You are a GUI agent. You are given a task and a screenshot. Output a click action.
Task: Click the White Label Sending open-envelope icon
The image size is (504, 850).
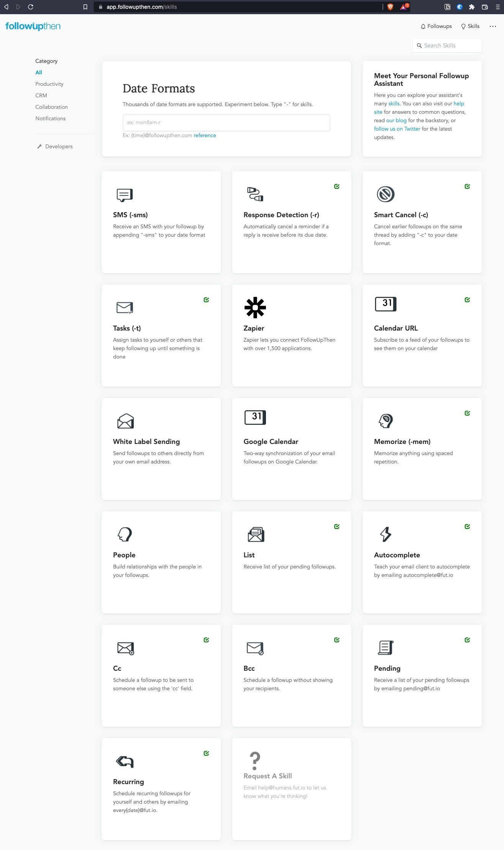(x=125, y=421)
